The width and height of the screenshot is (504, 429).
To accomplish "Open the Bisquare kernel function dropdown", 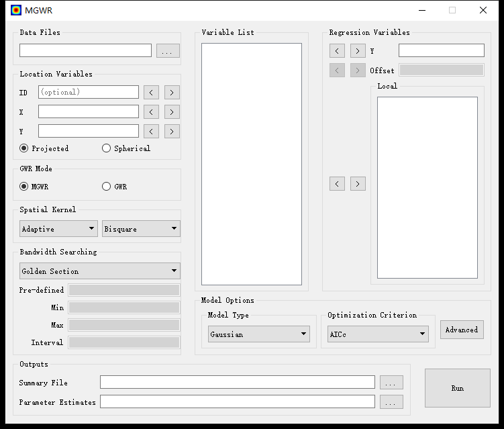I will [141, 229].
